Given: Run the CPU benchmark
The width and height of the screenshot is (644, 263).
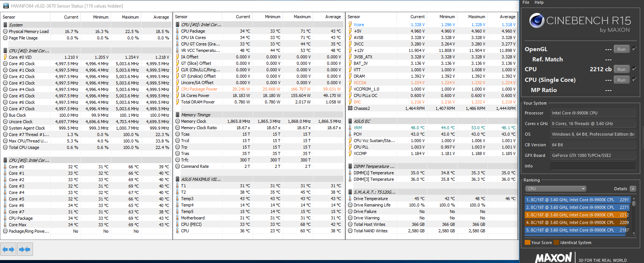Looking at the screenshot, I should point(621,69).
